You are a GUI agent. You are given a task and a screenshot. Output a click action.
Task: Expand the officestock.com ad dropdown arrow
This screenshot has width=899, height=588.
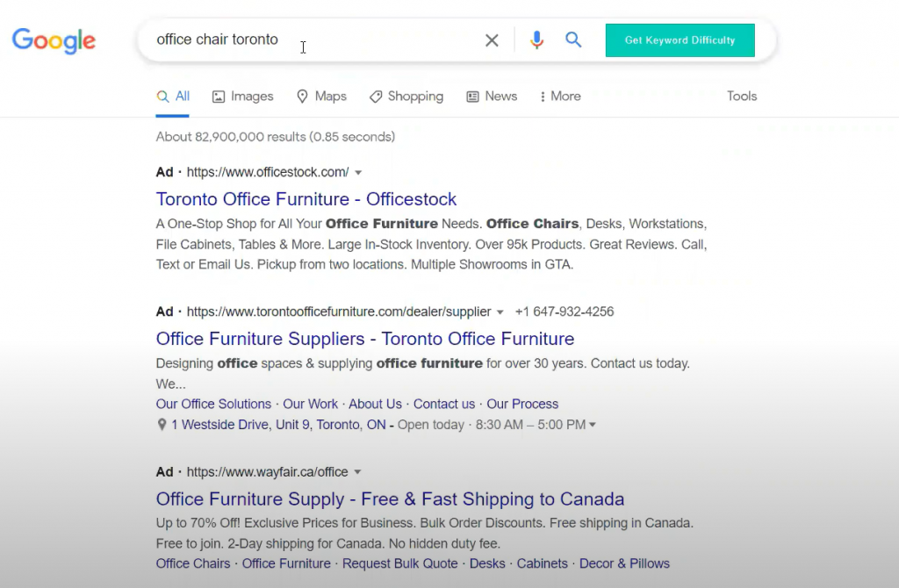358,173
